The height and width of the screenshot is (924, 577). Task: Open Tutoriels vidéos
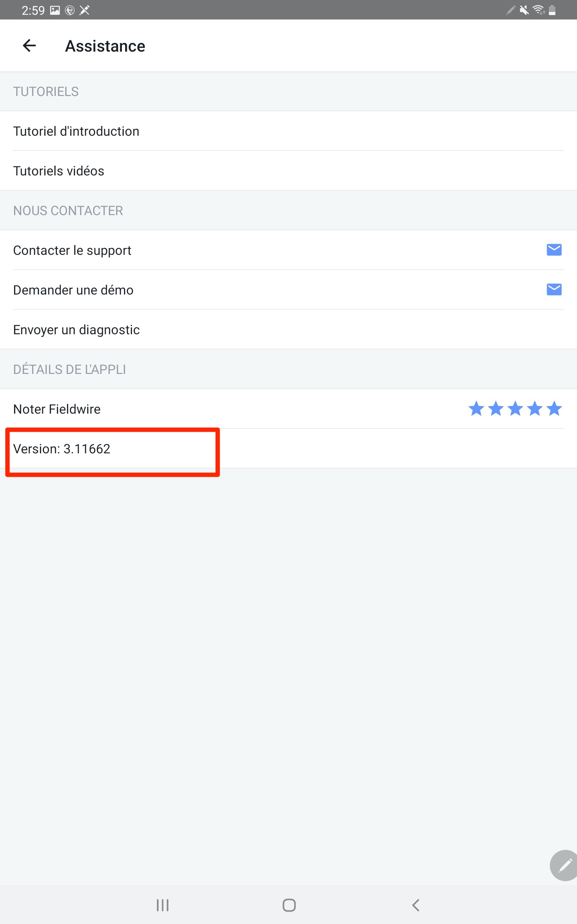click(288, 171)
